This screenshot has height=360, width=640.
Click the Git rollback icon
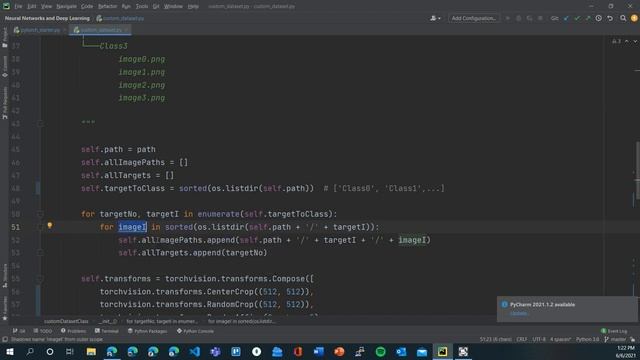[610, 18]
